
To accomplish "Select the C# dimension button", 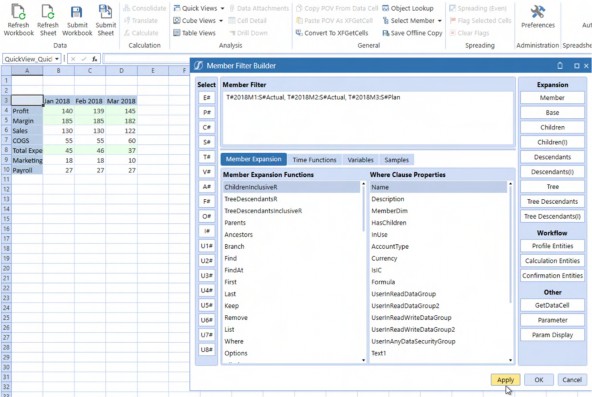I will [207, 127].
